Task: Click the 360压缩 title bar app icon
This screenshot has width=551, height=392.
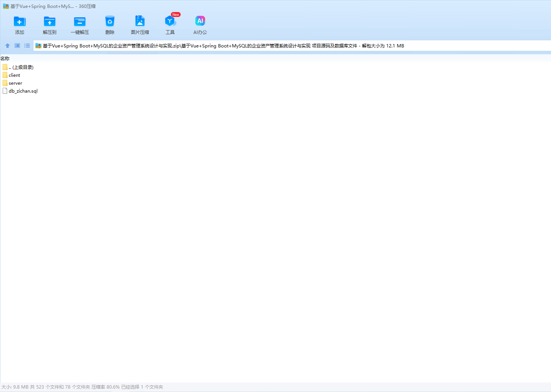Action: (x=6, y=6)
